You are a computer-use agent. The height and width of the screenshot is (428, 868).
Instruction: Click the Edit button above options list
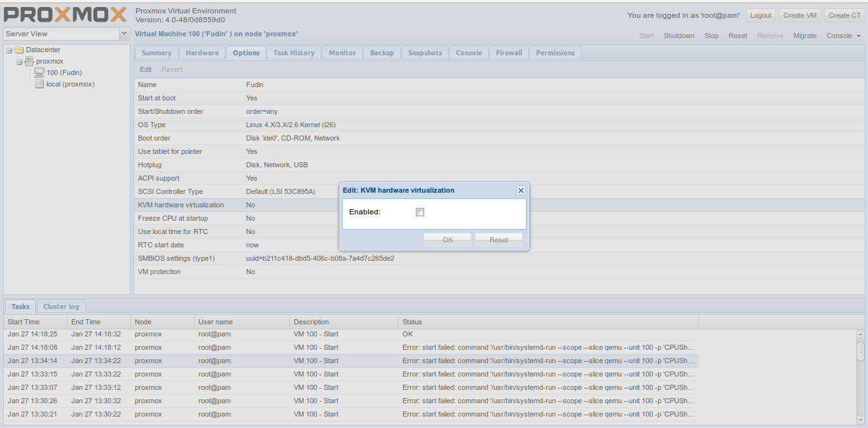146,69
